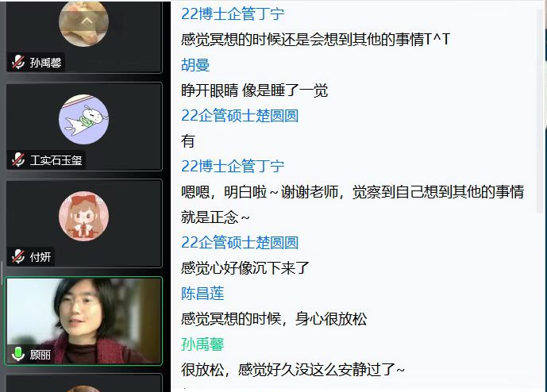Image resolution: width=547 pixels, height=392 pixels.
Task: Click the message 很放松，感觉好久没这么安静过了
Action: [293, 370]
